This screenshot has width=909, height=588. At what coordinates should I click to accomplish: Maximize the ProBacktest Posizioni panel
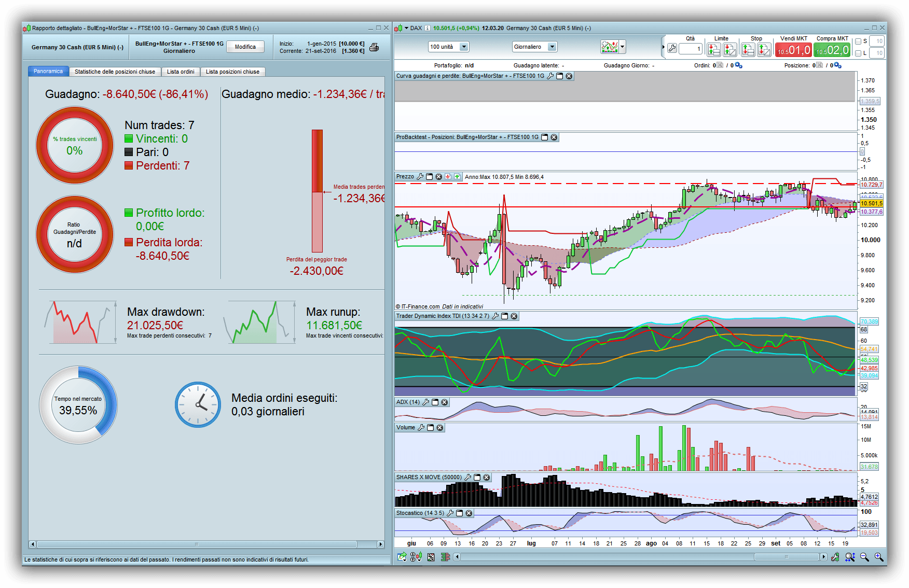(545, 137)
